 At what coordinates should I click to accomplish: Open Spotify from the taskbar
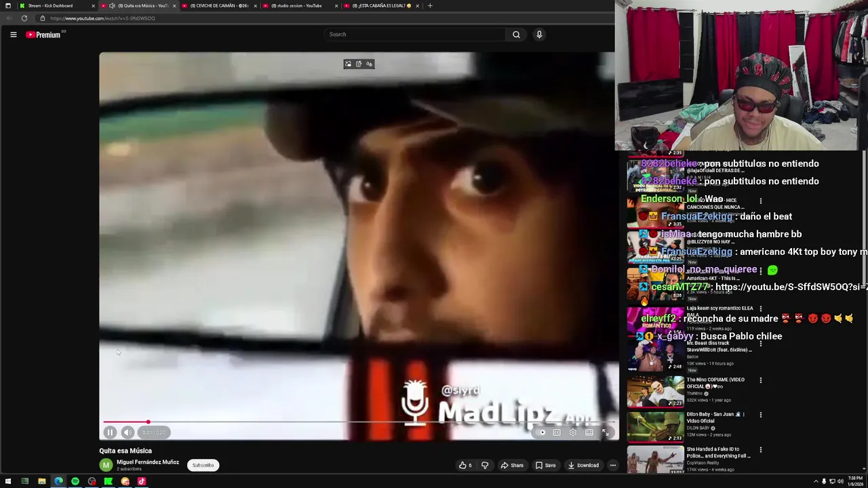(75, 481)
